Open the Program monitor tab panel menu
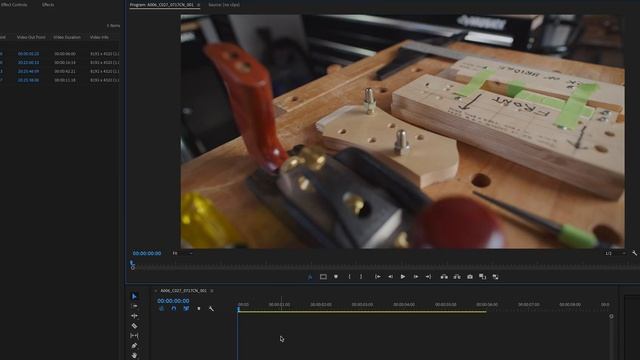 199,5
